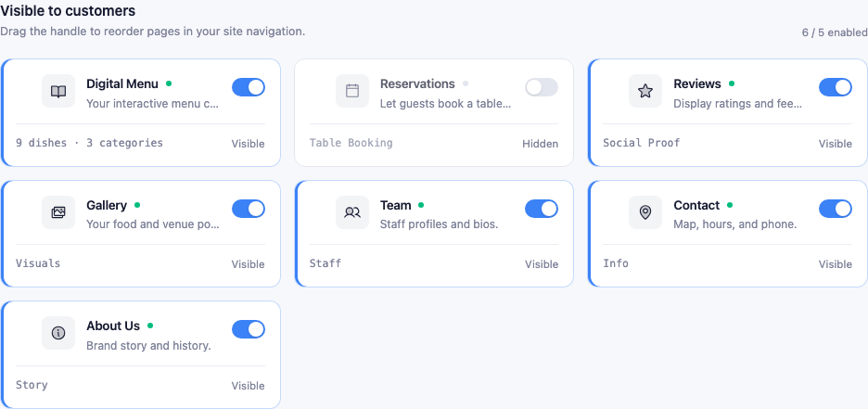Click the 'Info' label on Contact card
The image size is (868, 409).
point(616,263)
